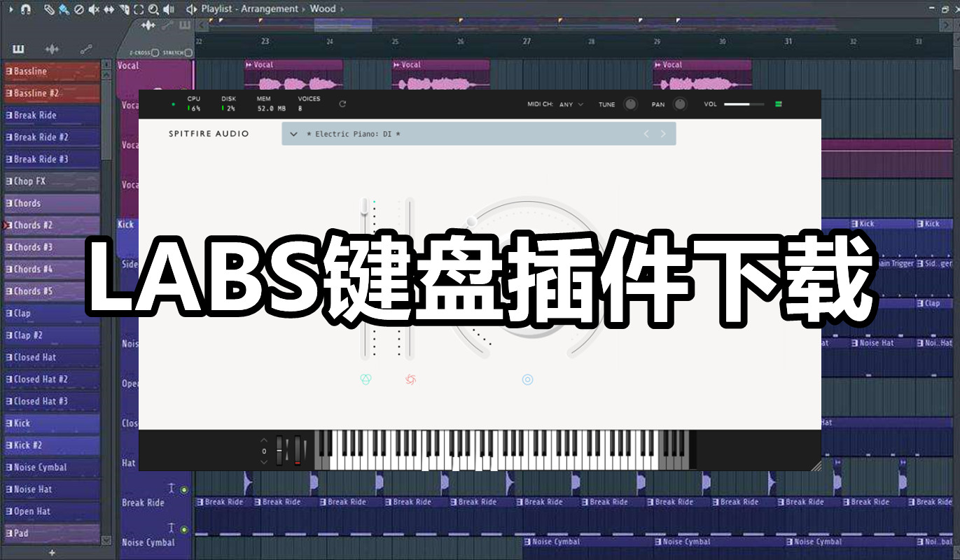This screenshot has width=960, height=560.
Task: Go to previous LABS preset
Action: coord(646,134)
